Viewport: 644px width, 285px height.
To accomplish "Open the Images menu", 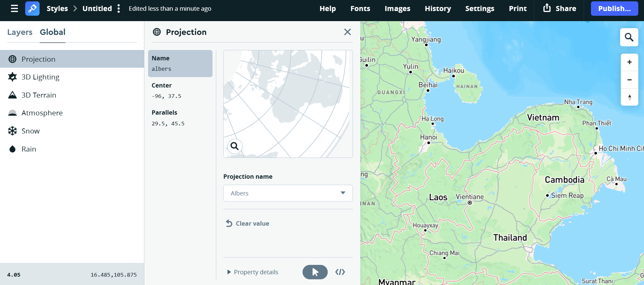I will click(x=398, y=8).
